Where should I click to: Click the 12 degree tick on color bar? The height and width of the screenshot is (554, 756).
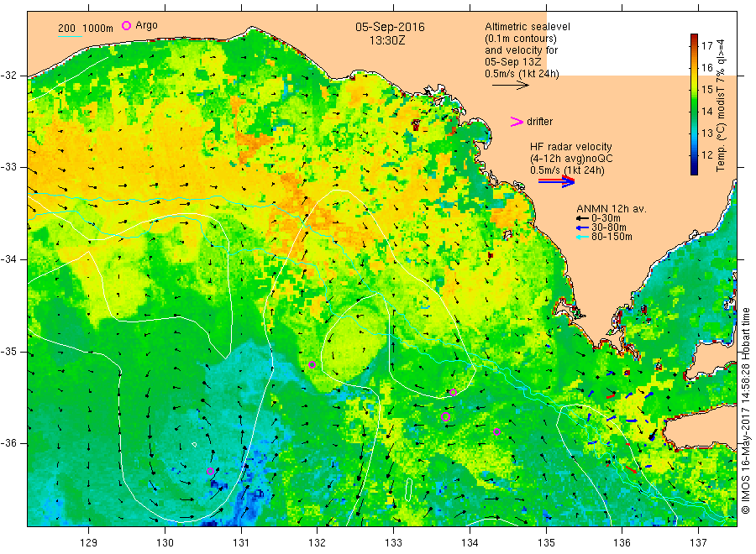pyautogui.click(x=706, y=155)
